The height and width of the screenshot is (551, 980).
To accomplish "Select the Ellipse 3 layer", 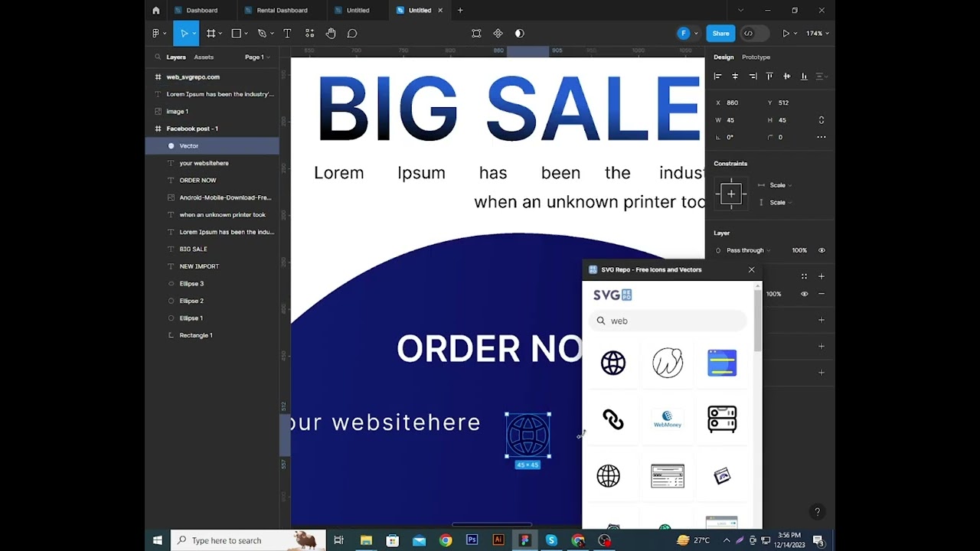I will (213, 284).
